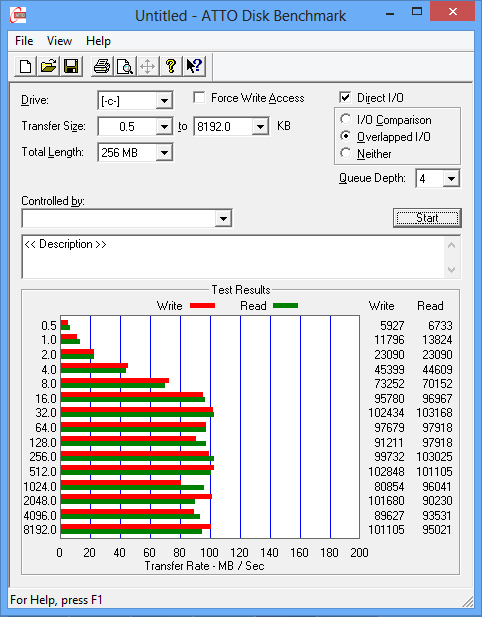Click the write value 5927 for 0.5

pos(392,325)
